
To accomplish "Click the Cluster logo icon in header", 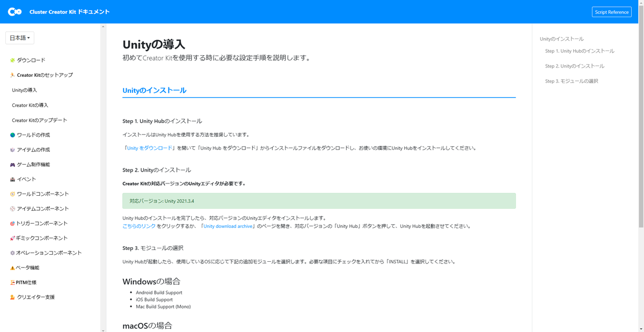I will 14,12.
